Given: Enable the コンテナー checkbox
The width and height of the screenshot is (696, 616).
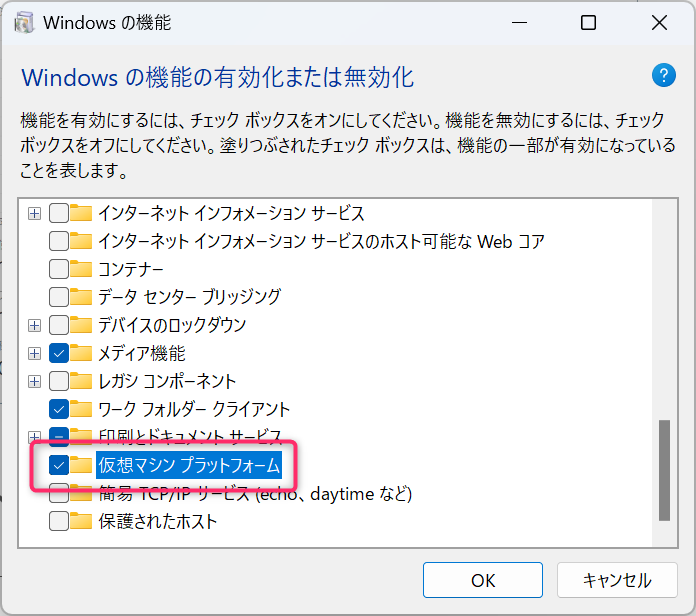Looking at the screenshot, I should click(58, 269).
